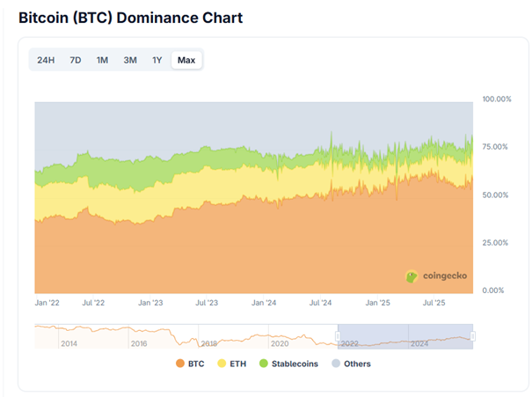Hide the Others series in legend

click(x=357, y=364)
